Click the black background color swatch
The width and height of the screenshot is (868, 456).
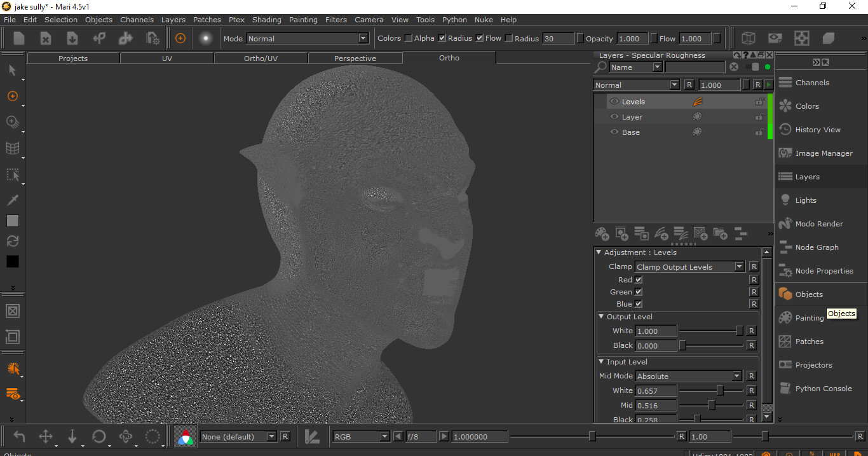(x=13, y=261)
